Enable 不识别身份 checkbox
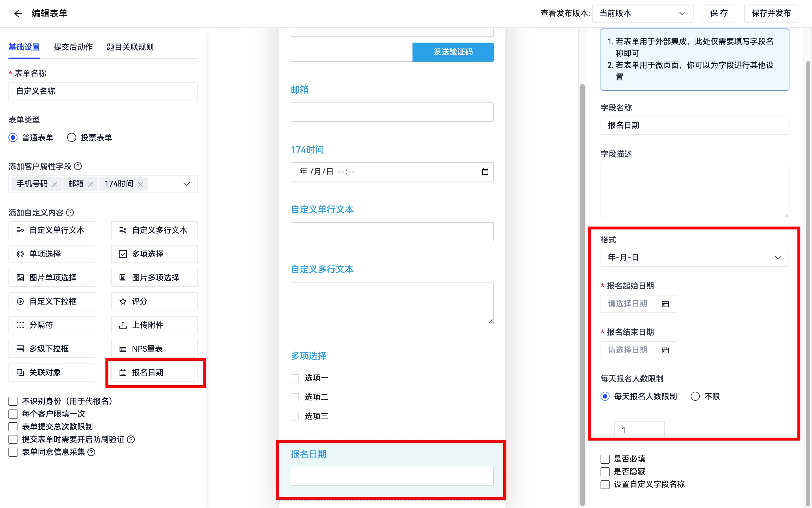 (x=13, y=401)
